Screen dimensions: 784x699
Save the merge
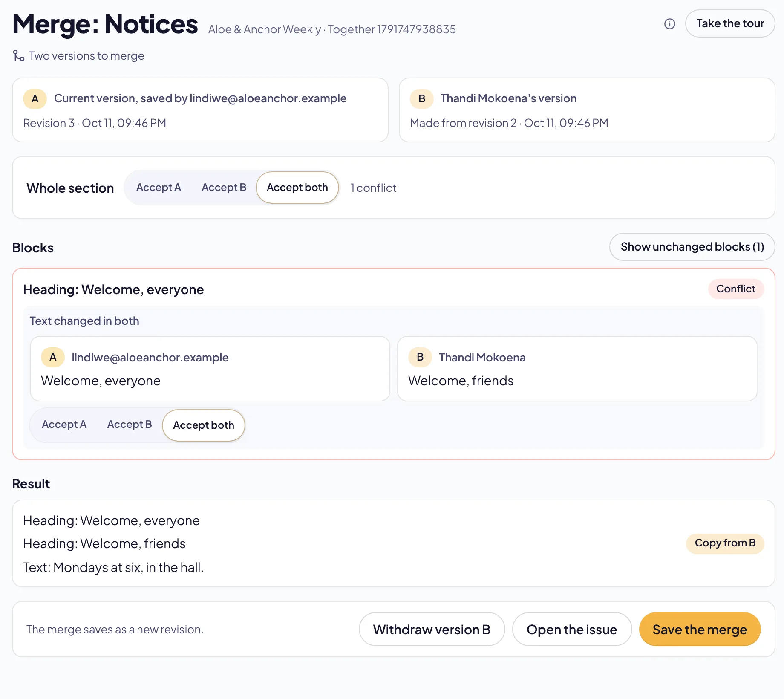click(700, 630)
